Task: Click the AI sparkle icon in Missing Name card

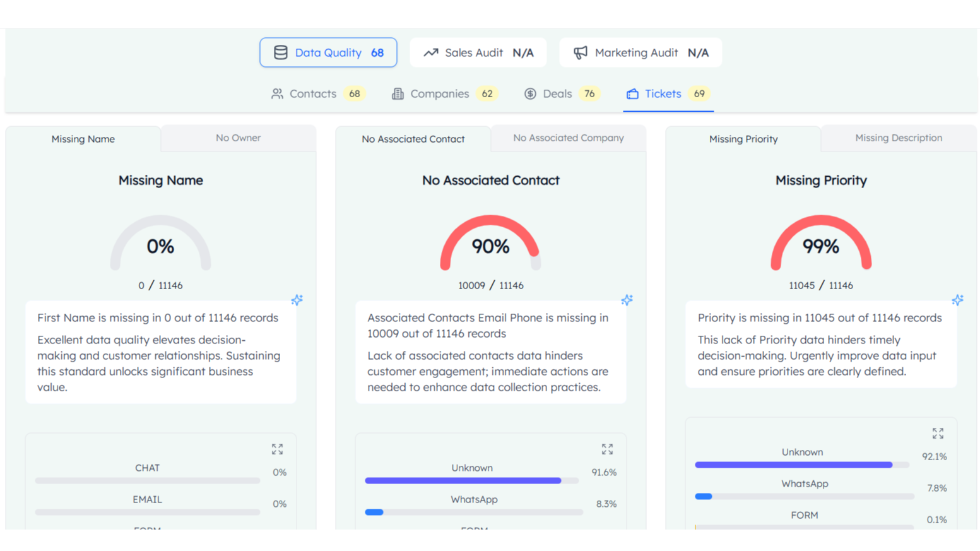Action: pos(297,300)
